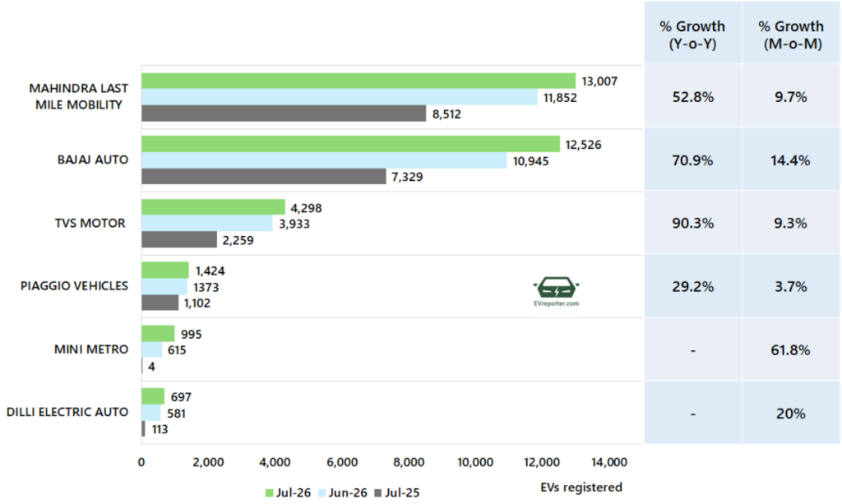This screenshot has height=504, width=842.
Task: Click the 29.2% Y-o-Y growth cell
Action: (692, 287)
